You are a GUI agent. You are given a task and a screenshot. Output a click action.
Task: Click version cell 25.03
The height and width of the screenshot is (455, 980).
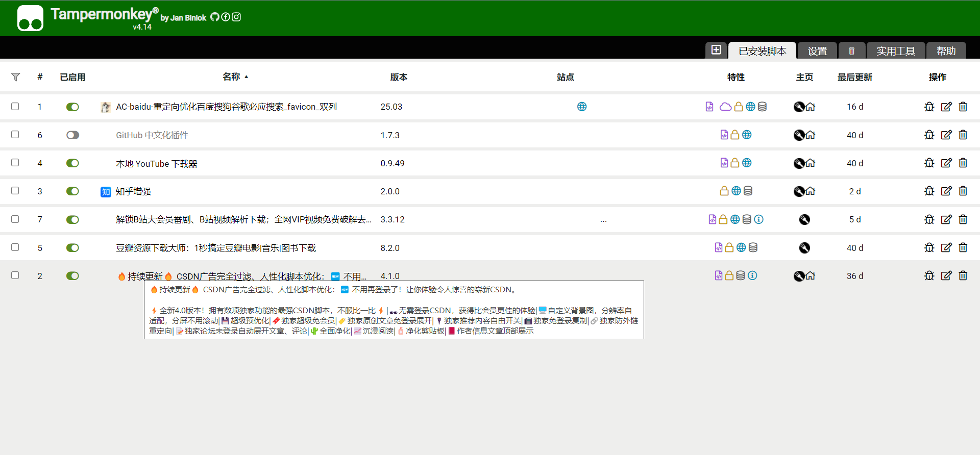pos(391,107)
